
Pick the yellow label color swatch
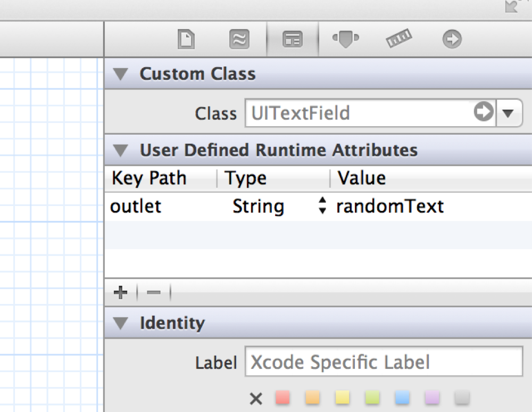pyautogui.click(x=342, y=398)
